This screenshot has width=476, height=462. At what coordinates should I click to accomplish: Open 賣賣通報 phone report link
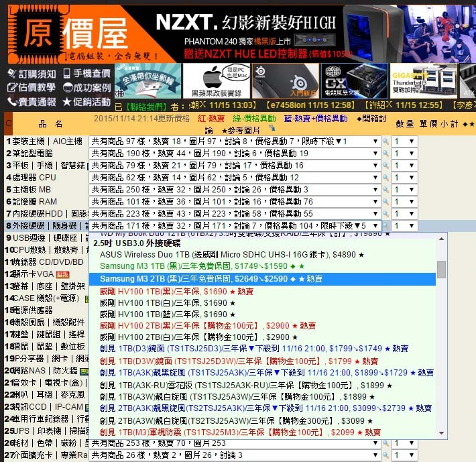[32, 102]
